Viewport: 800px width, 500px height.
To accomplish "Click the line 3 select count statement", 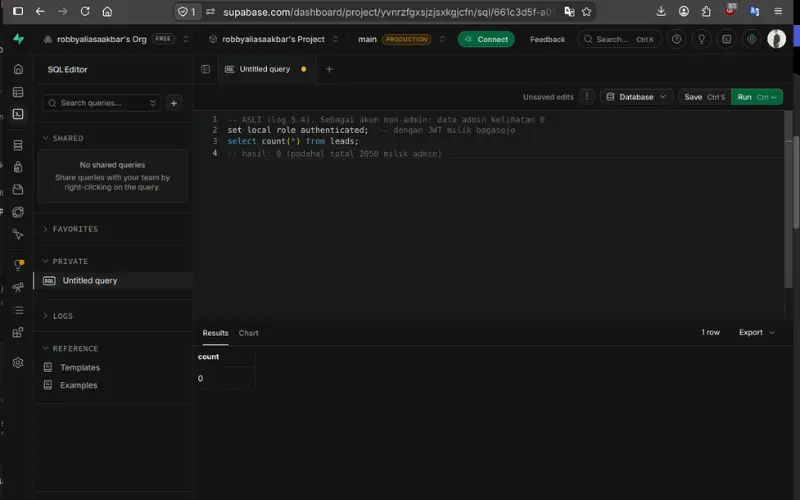I will (x=293, y=141).
